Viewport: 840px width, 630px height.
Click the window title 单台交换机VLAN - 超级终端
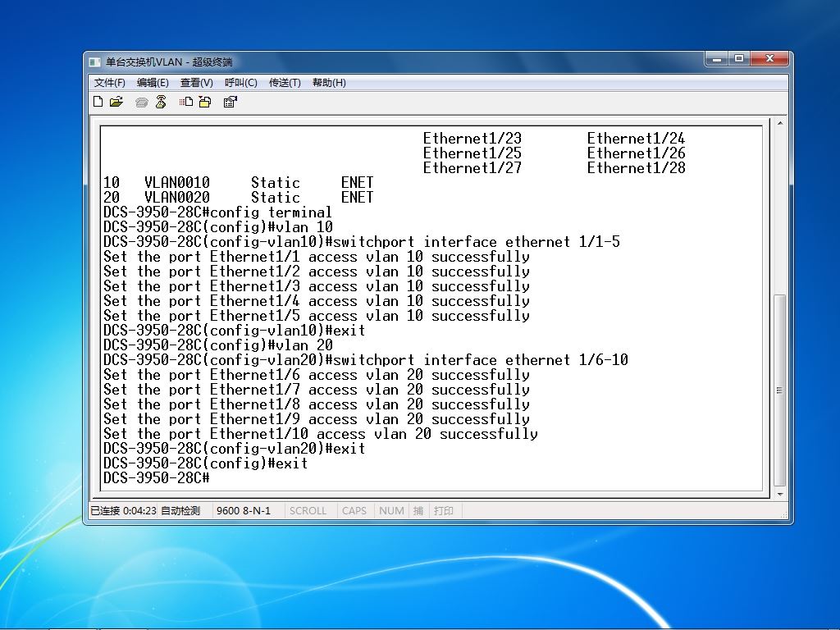[169, 62]
